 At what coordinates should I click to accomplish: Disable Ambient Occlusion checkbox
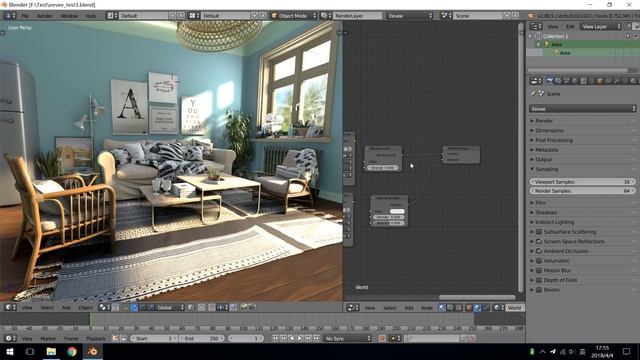[539, 251]
